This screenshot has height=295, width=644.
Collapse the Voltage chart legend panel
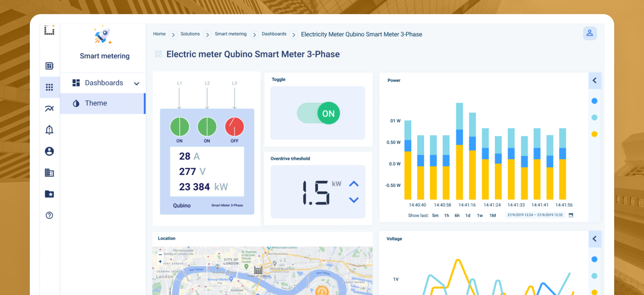[595, 239]
